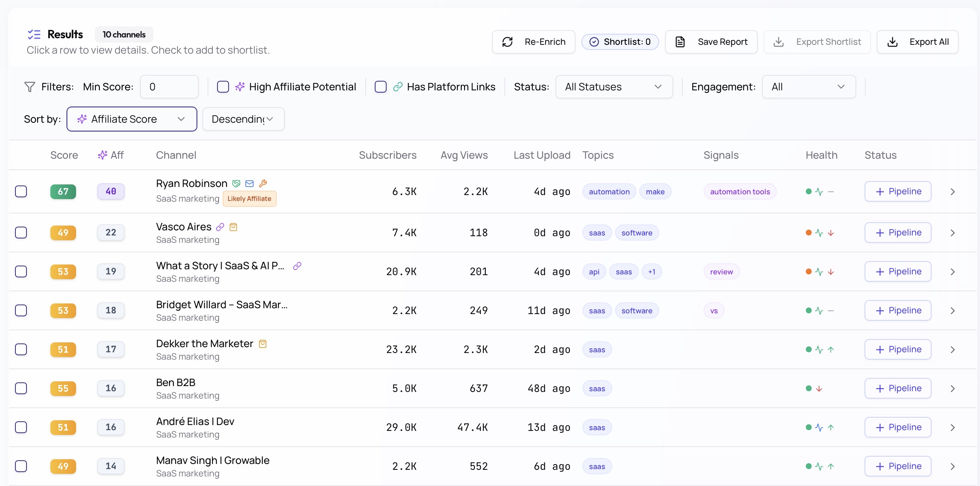Check the Ben B2B row checkbox
Viewport: 980px width, 486px height.
(x=21, y=388)
